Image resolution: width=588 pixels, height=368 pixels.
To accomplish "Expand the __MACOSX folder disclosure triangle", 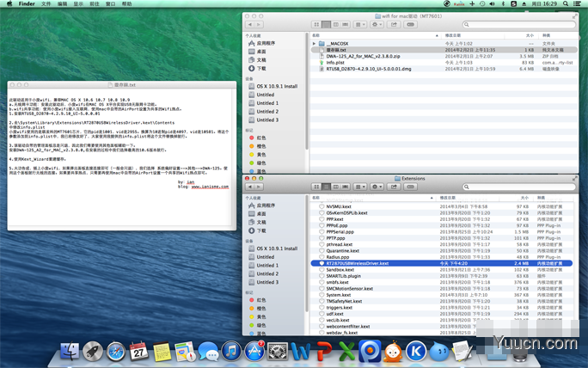I will click(314, 44).
